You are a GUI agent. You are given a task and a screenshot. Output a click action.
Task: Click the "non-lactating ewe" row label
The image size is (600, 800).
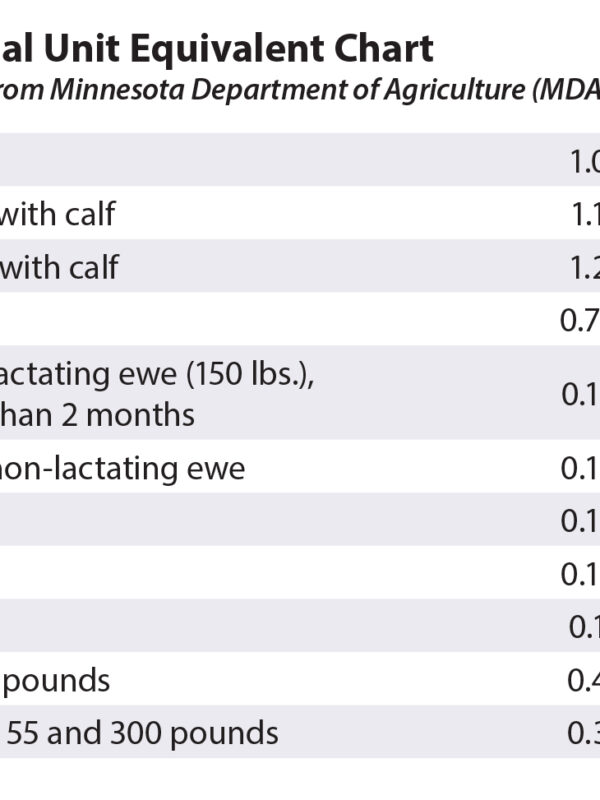coord(123,467)
